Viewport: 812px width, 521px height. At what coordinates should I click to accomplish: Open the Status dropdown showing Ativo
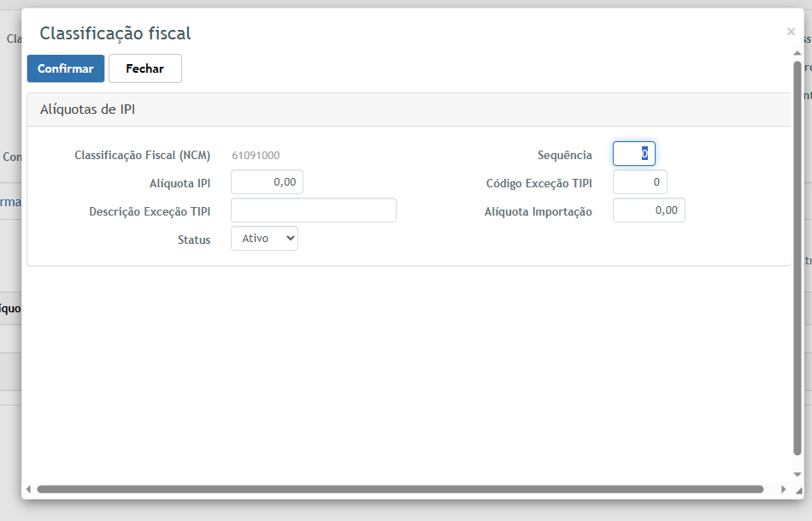[264, 239]
